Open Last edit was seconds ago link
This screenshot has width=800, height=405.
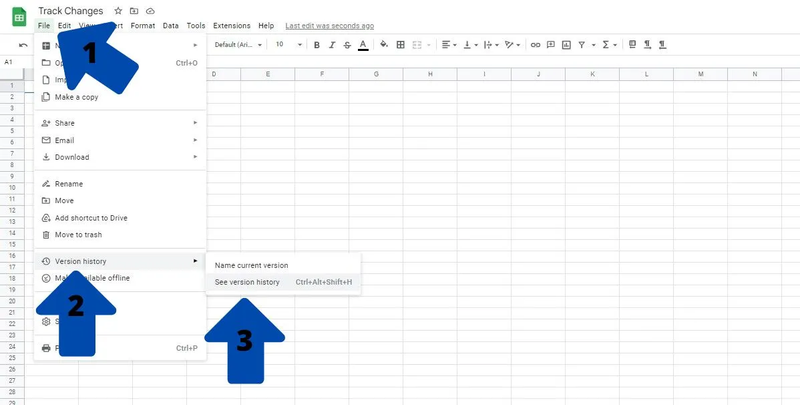[330, 26]
